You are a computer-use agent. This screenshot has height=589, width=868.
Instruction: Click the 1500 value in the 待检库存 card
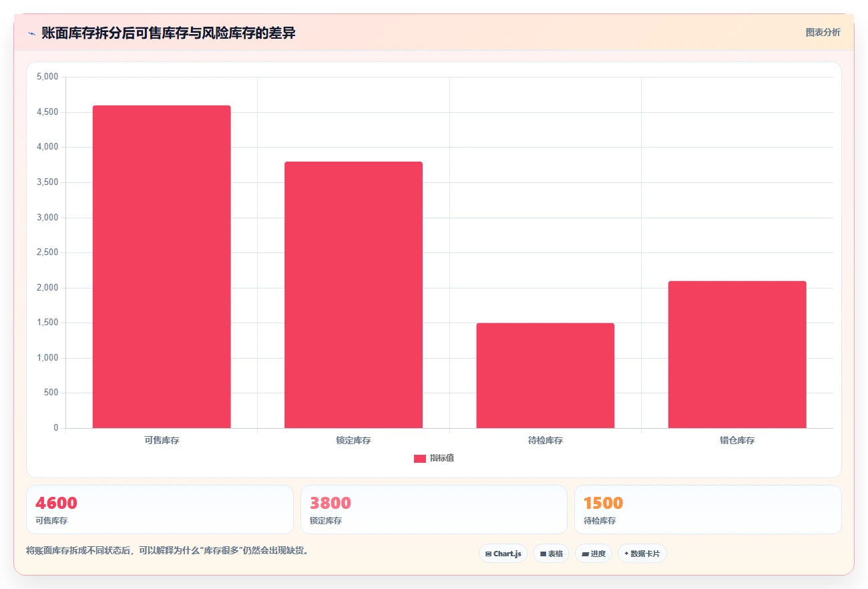[603, 503]
